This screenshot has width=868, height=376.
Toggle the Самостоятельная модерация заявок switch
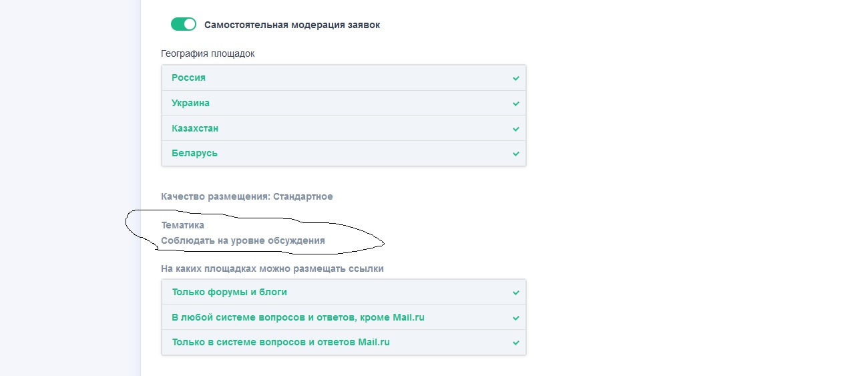(184, 25)
